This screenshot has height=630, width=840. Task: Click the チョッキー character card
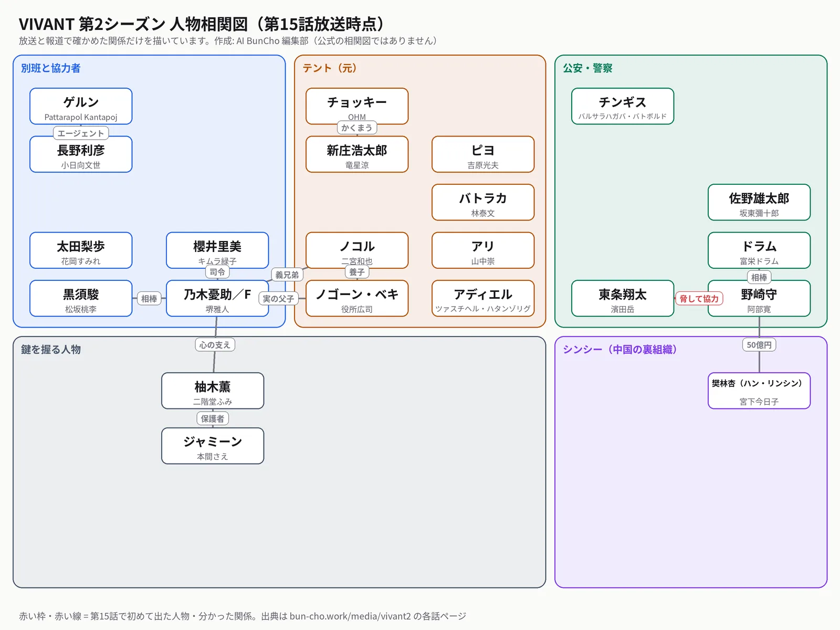tap(357, 106)
